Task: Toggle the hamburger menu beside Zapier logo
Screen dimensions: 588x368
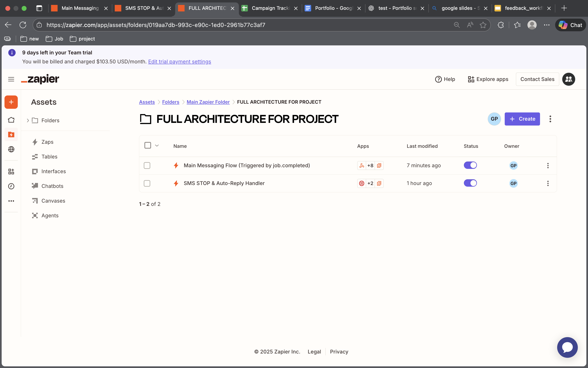Action: coord(11,79)
